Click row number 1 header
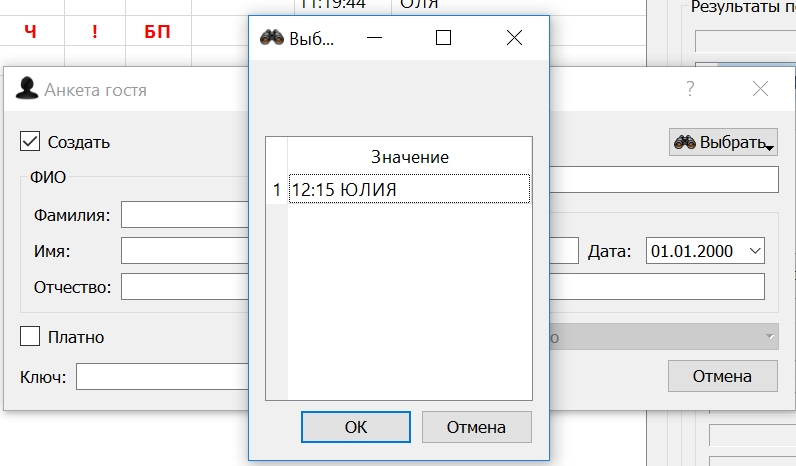This screenshot has height=466, width=796. click(277, 189)
